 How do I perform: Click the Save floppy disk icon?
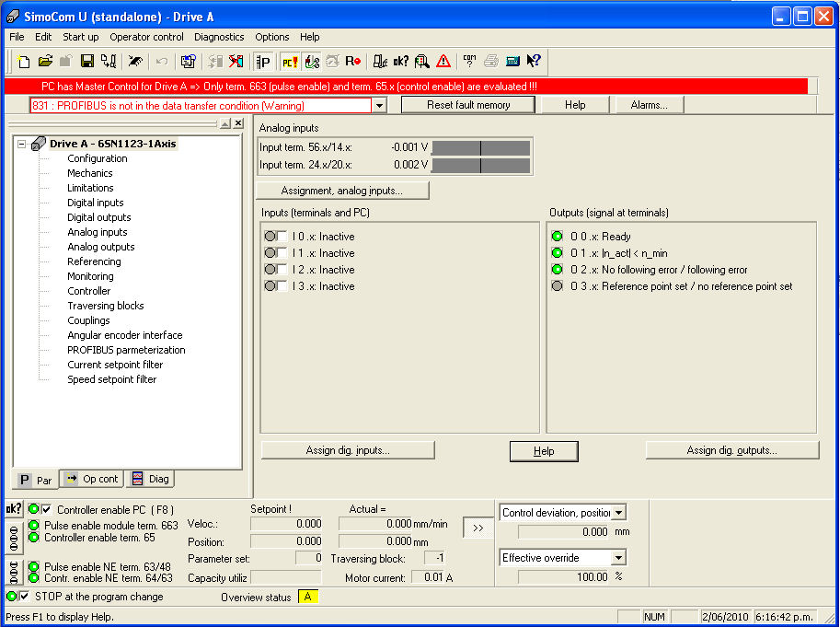click(x=86, y=61)
